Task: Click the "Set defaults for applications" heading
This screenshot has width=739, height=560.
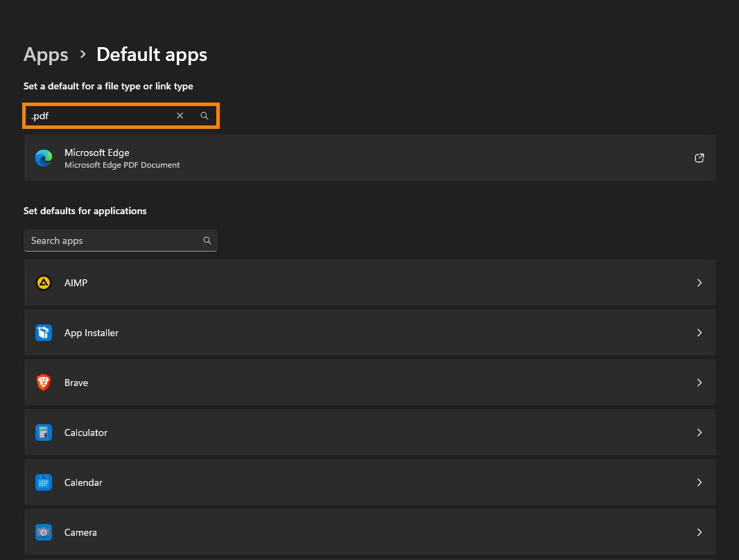Action: click(x=85, y=211)
